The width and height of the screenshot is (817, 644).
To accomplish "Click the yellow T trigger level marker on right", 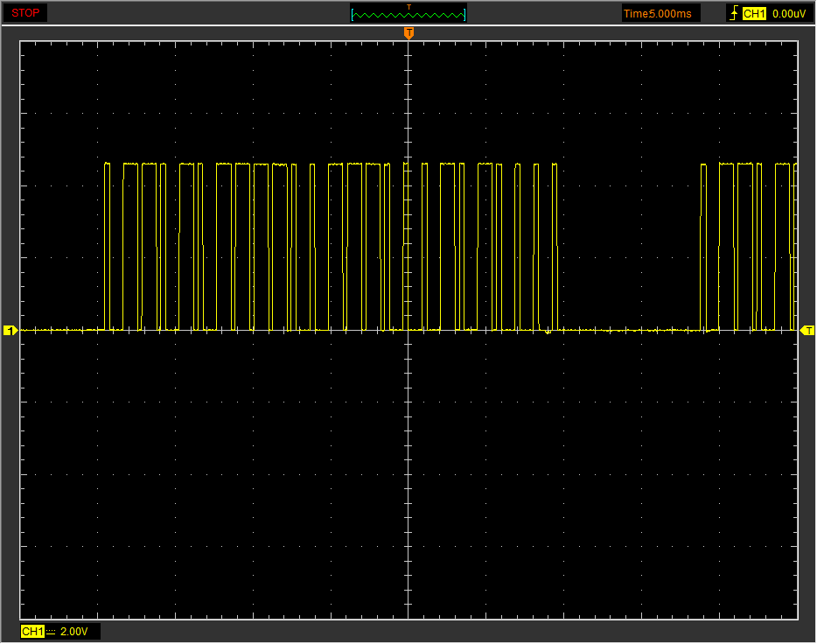I will [808, 330].
